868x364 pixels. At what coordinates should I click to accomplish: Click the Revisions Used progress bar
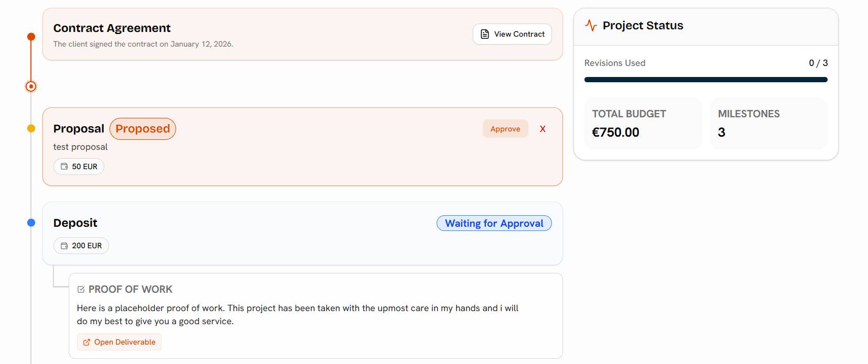pos(706,80)
